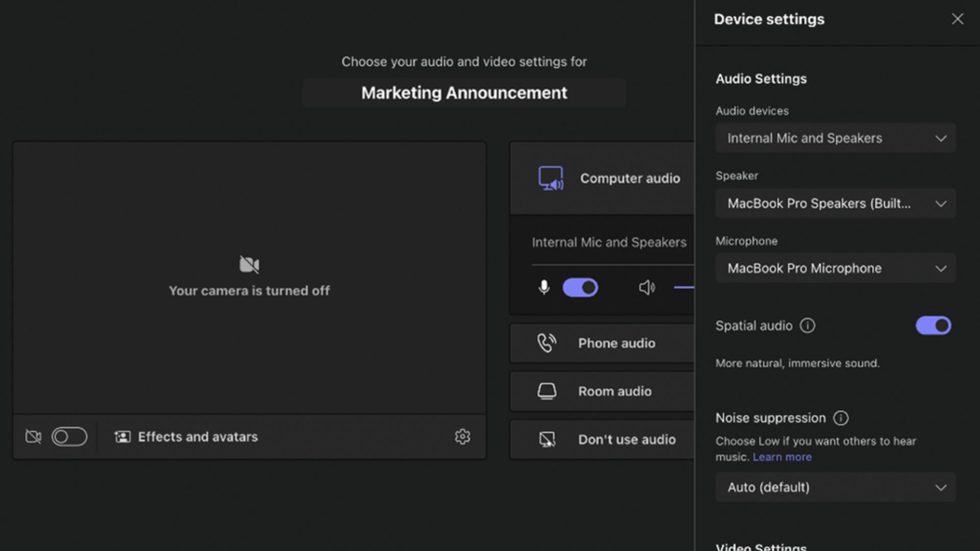Viewport: 980px width, 551px height.
Task: Open the Noise suppression Auto (default) dropdown
Action: click(836, 487)
